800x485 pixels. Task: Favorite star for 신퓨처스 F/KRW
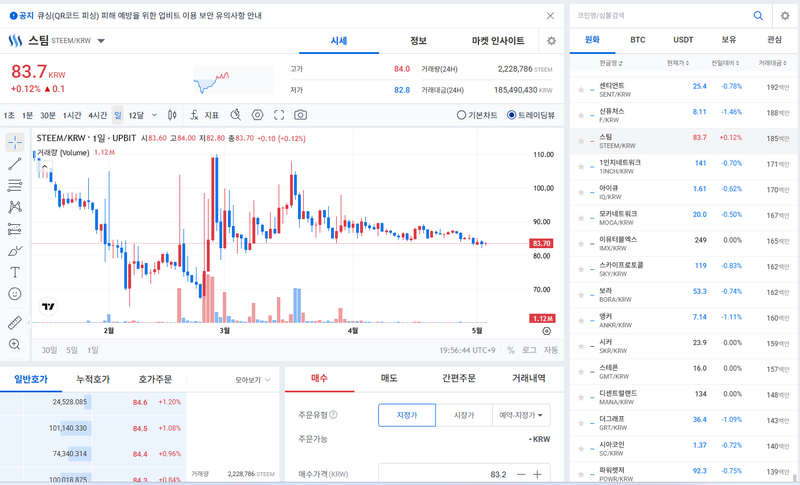pyautogui.click(x=581, y=116)
